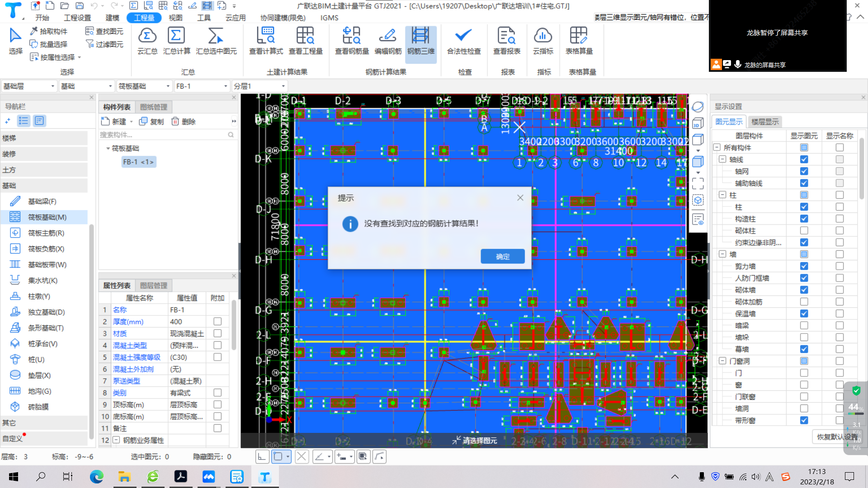Select 集水坑(K) in navigation panel

tap(42, 280)
